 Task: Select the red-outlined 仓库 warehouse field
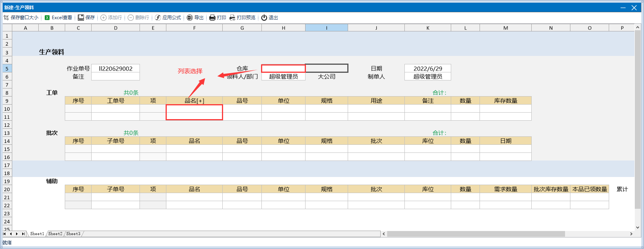(283, 69)
